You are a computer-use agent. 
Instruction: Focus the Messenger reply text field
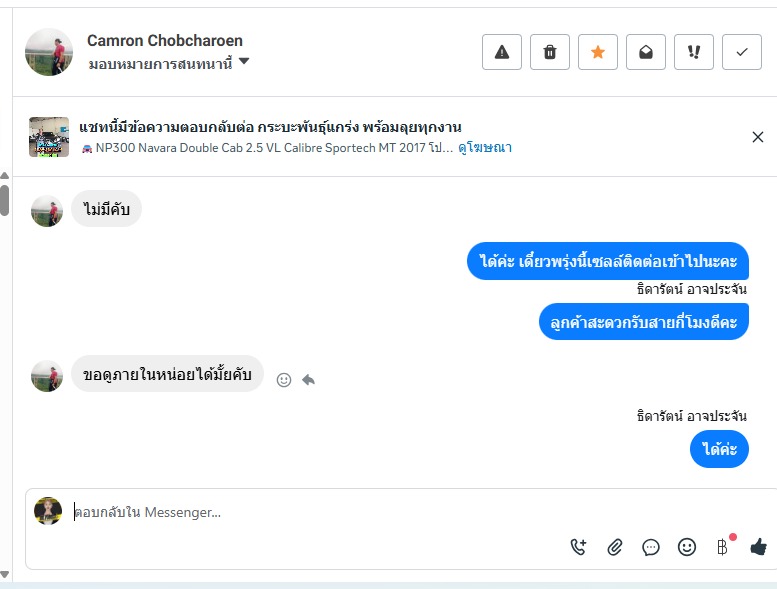coord(300,512)
